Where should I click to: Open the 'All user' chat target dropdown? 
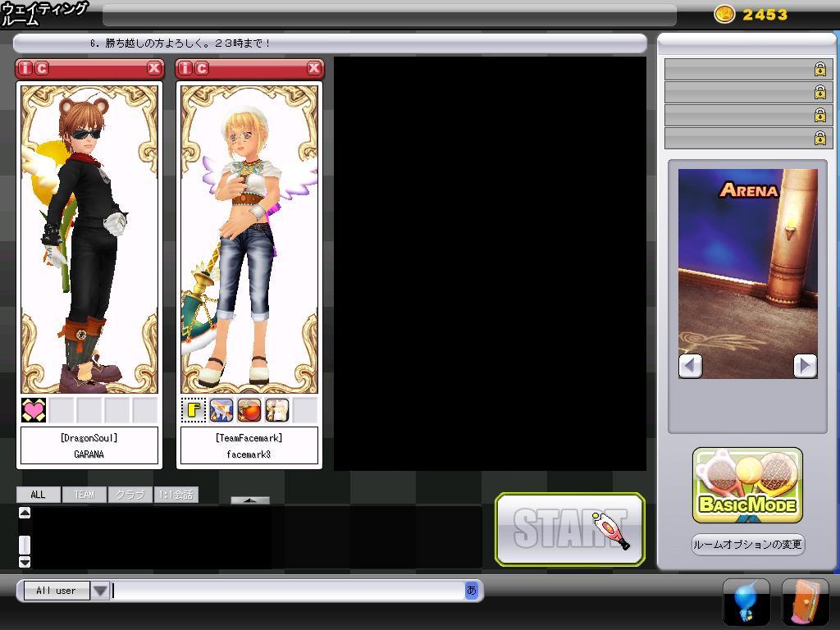click(x=100, y=591)
